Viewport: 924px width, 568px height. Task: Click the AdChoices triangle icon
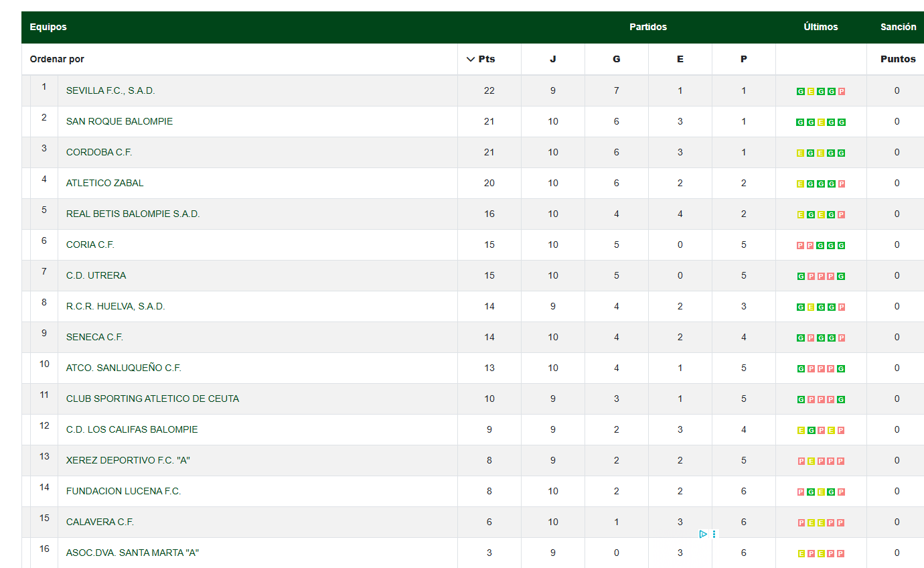tap(703, 534)
